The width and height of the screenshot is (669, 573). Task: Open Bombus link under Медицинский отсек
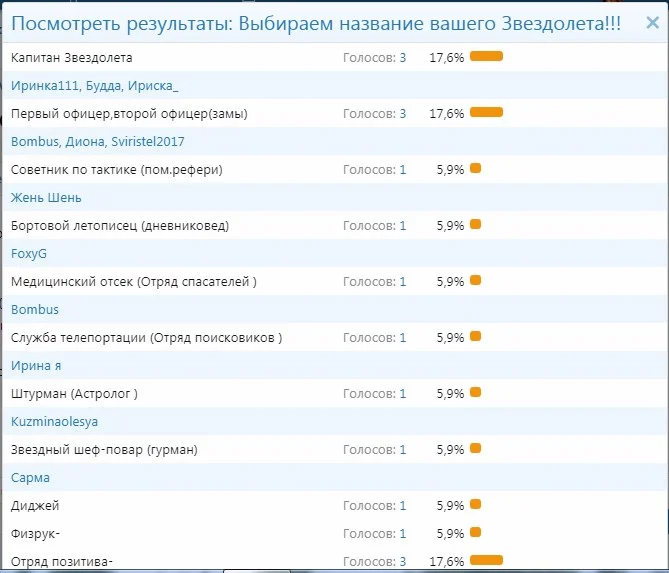point(35,310)
